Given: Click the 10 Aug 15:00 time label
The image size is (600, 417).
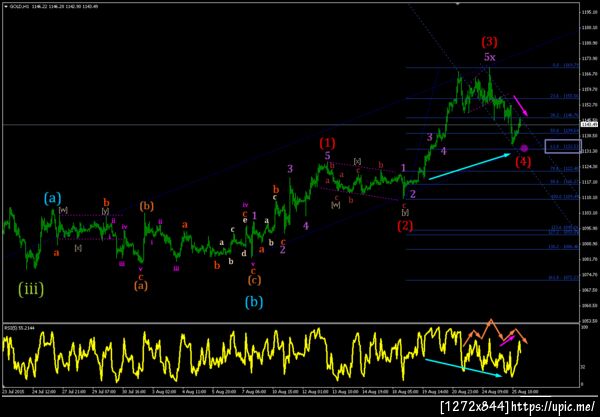Looking at the screenshot, I should pyautogui.click(x=285, y=392).
